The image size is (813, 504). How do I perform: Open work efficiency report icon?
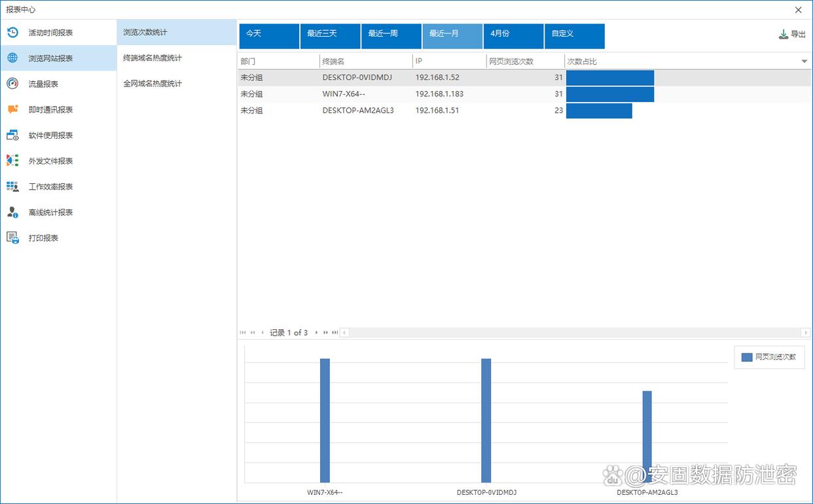tap(12, 187)
